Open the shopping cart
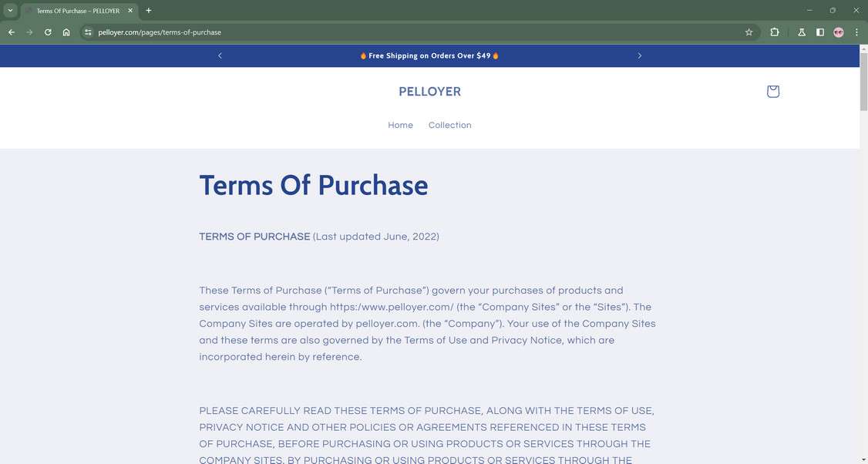868x464 pixels. tap(772, 91)
